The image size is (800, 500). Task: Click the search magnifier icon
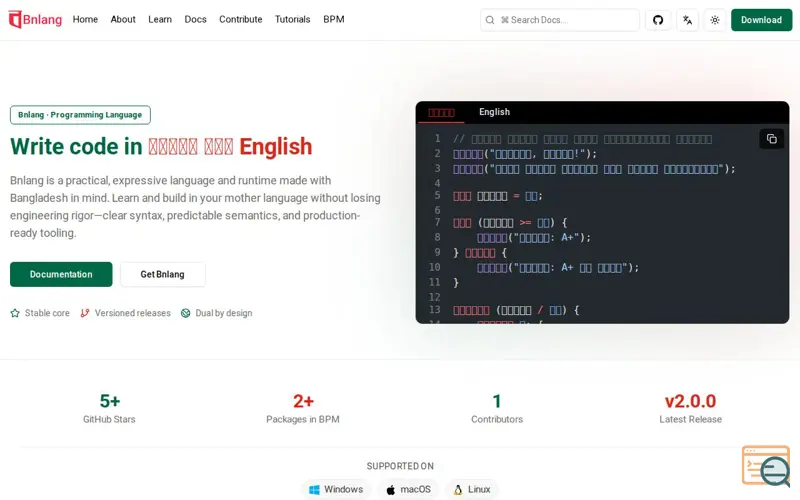(x=490, y=20)
